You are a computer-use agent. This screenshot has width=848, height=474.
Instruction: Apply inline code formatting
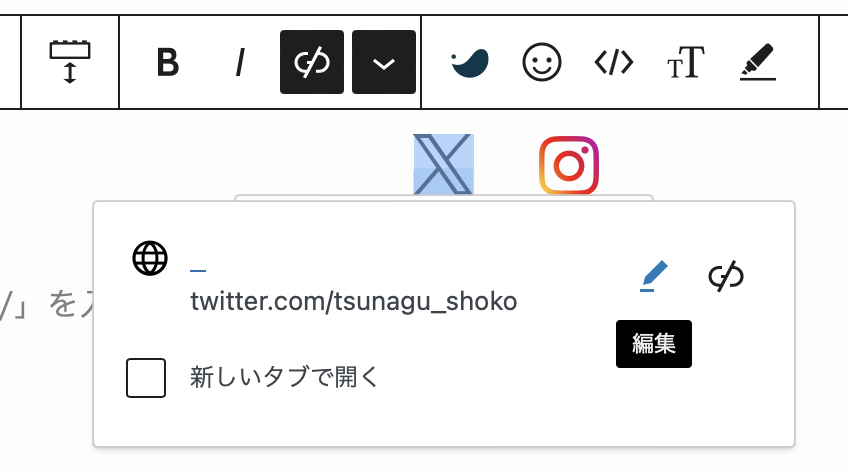coord(614,63)
